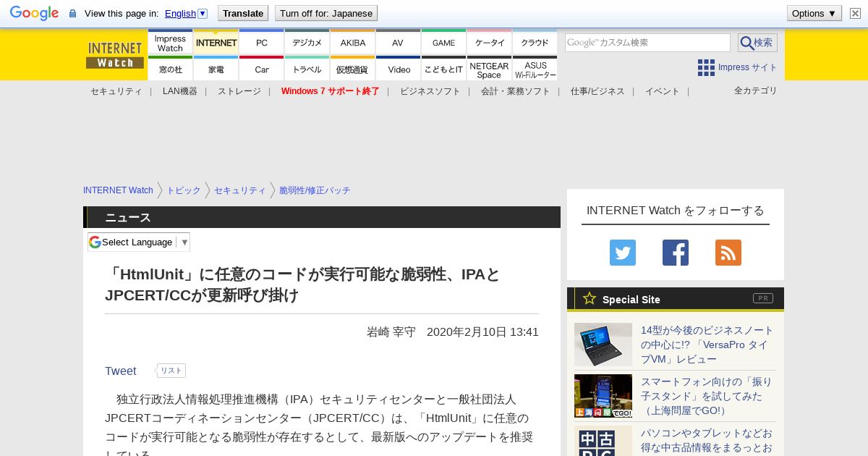Go to ストレージ category
The image size is (868, 456).
(x=239, y=91)
